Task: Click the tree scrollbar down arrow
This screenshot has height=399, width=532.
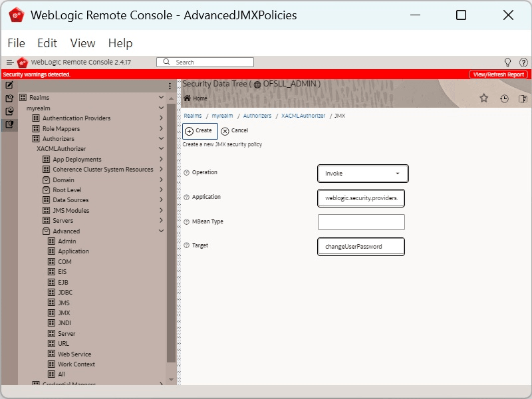Action: click(x=172, y=380)
